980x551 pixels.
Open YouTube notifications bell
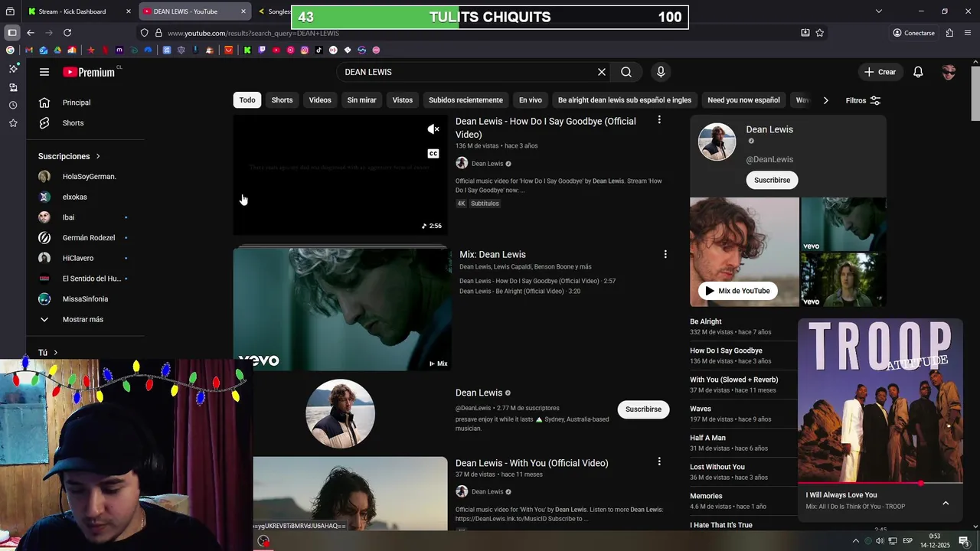[918, 72]
